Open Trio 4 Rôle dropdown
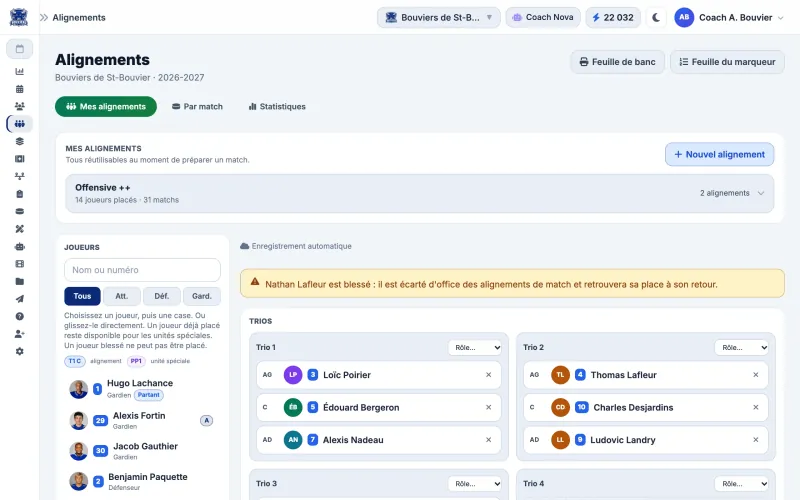The image size is (800, 500). coord(742,484)
